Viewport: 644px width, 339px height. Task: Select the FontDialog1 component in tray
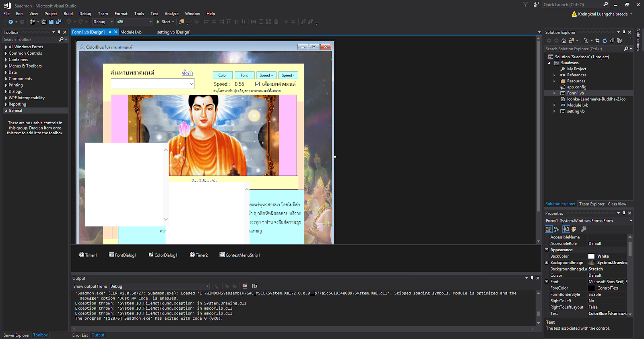click(123, 255)
